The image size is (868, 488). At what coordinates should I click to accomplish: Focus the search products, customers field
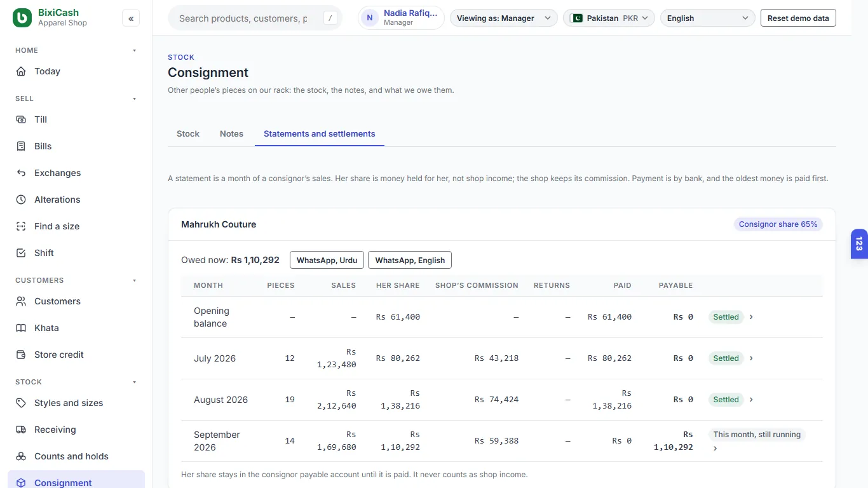click(255, 18)
